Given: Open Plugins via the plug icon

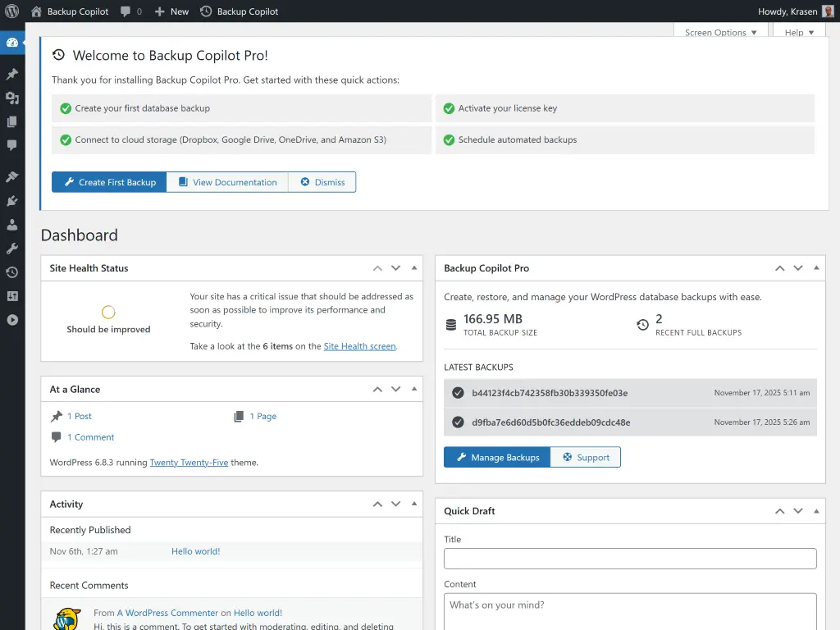Looking at the screenshot, I should click(11, 201).
